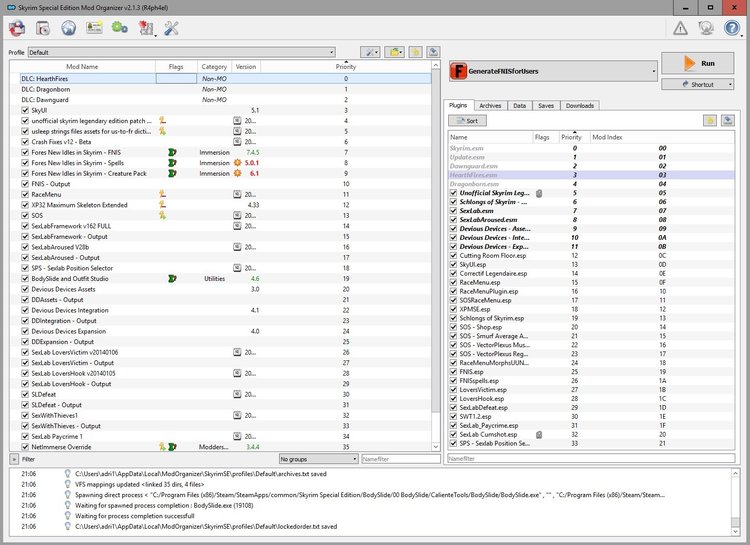The width and height of the screenshot is (750, 545).
Task: Disable the FNIS.esp plugin checkbox
Action: click(x=453, y=372)
